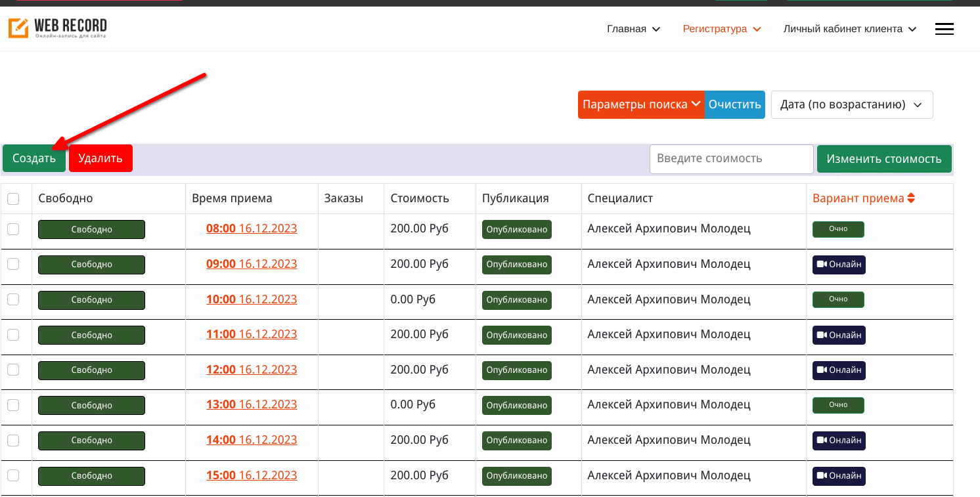Click the Опубликовано badge for 14:00
The width and height of the screenshot is (980, 497).
point(517,441)
